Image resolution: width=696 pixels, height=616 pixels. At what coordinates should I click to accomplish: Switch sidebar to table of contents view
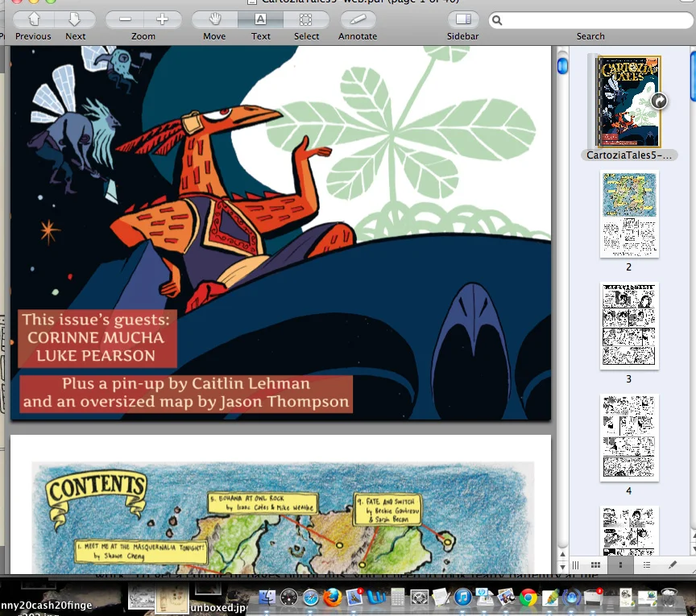647,565
